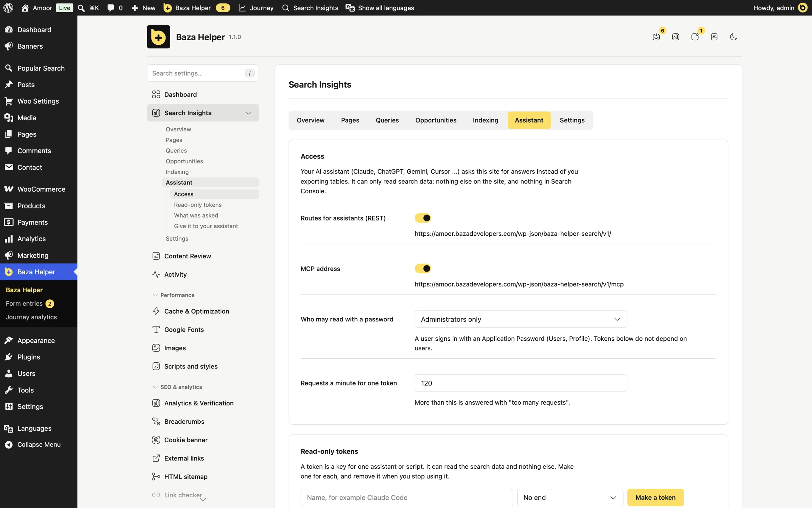
Task: Open WooCommerce in WordPress admin menu
Action: (x=39, y=189)
